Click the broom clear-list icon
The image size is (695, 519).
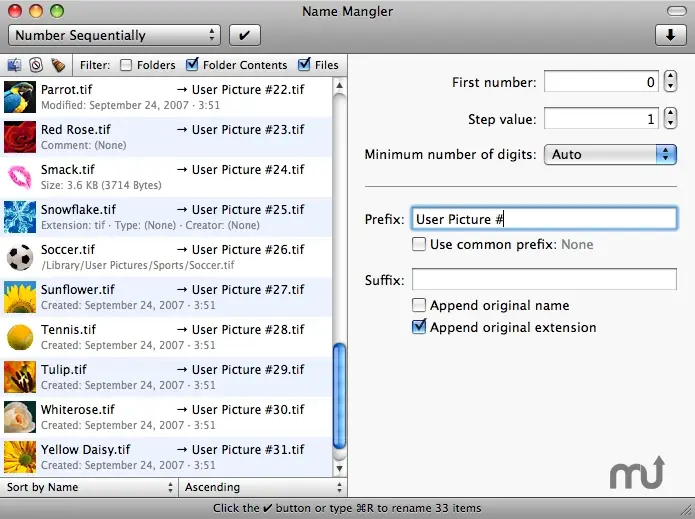click(x=58, y=65)
